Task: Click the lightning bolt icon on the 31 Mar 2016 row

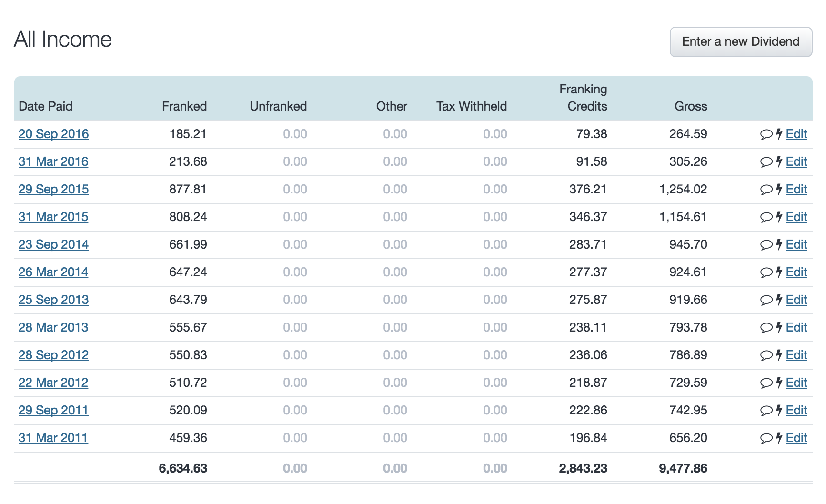Action: [780, 161]
